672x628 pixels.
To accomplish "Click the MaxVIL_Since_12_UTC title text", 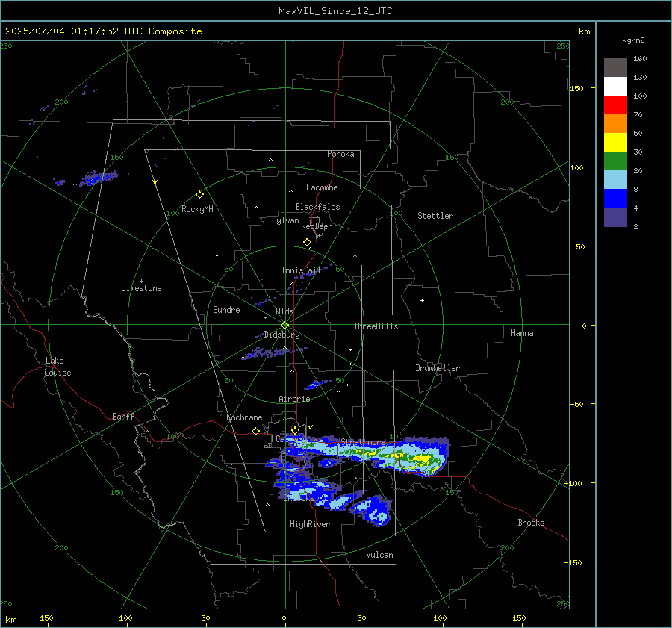I will coord(335,11).
